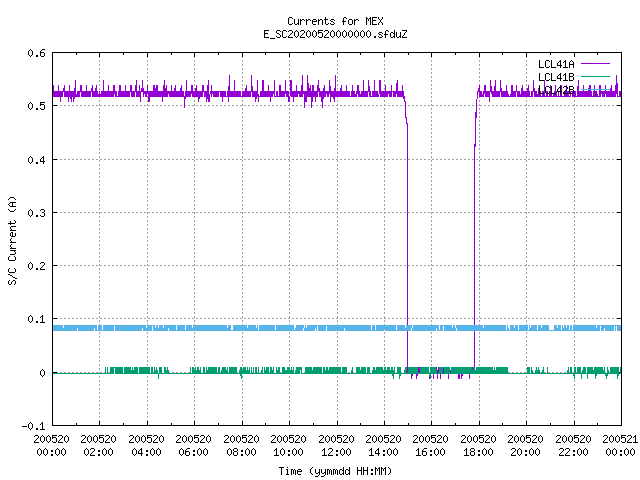
Task: Click the purple LCL41A trace at 06:00
Action: click(x=194, y=94)
